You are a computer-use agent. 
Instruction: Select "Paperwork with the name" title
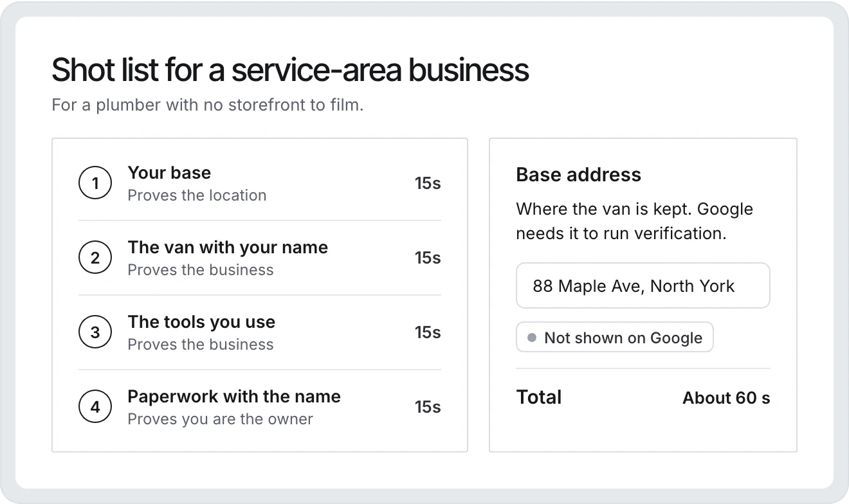pos(234,397)
